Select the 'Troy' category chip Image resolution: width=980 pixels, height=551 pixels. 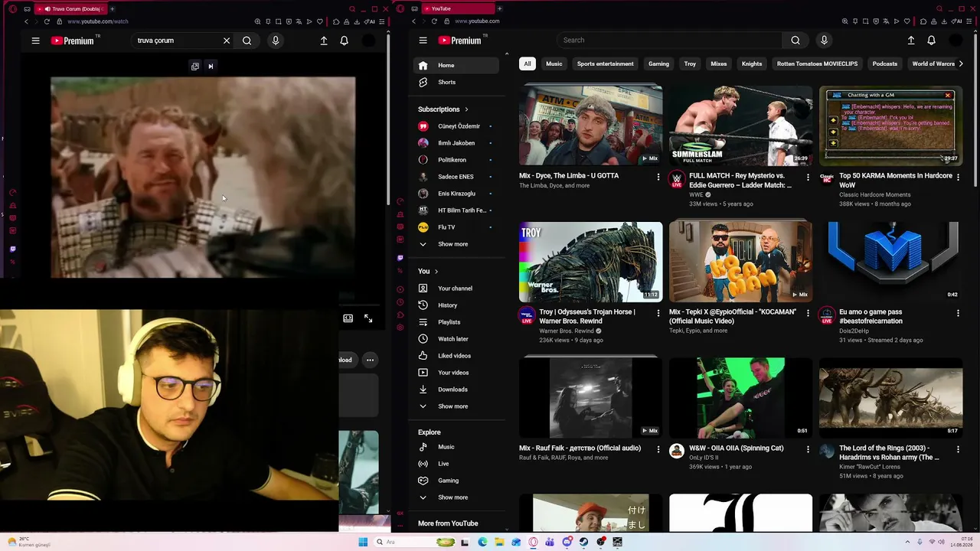690,64
